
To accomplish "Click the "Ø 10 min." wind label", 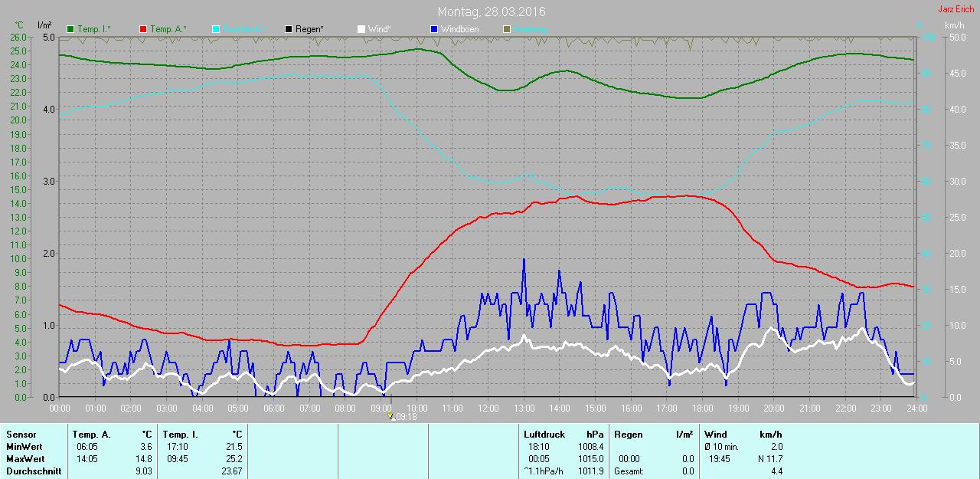I will [721, 447].
